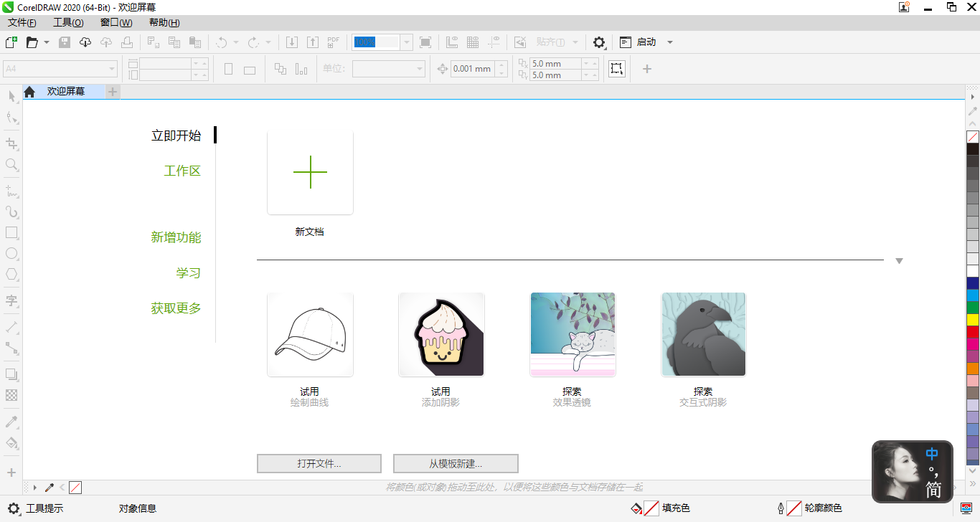Select the Shape edit tool
980x522 pixels.
(11, 117)
